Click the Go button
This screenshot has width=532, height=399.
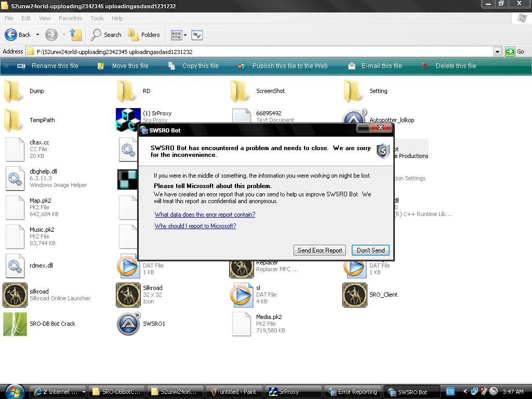515,51
